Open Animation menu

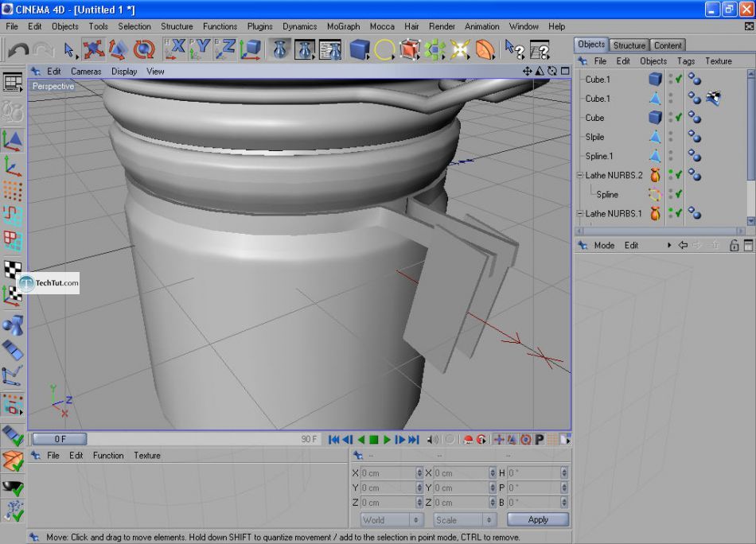pos(481,26)
